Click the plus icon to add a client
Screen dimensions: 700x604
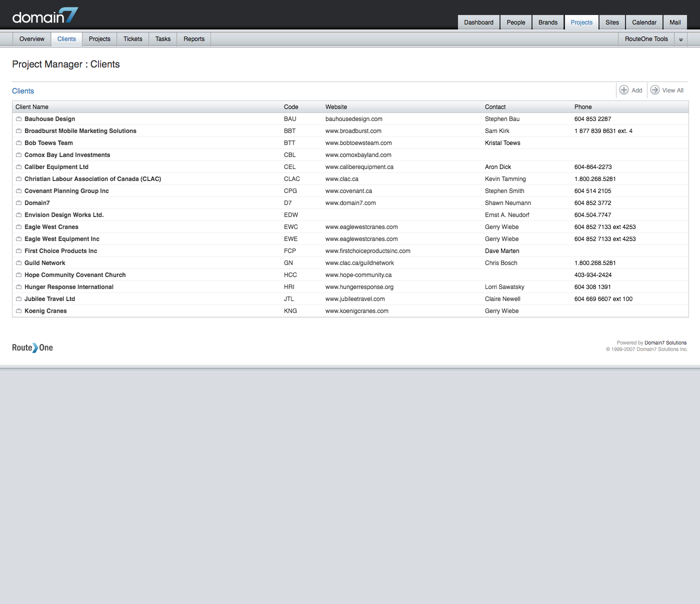(x=624, y=90)
